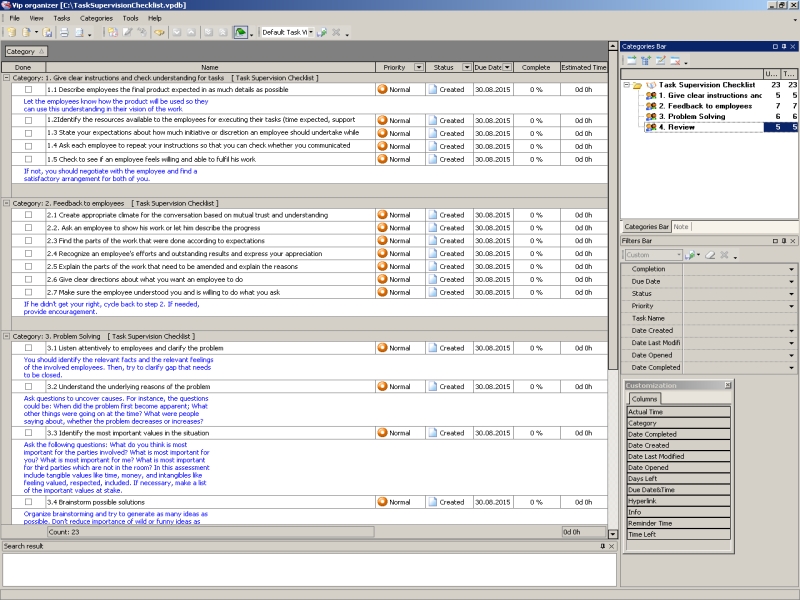Click the New Category icon in Categories Bar
The image size is (800, 600).
(x=631, y=61)
